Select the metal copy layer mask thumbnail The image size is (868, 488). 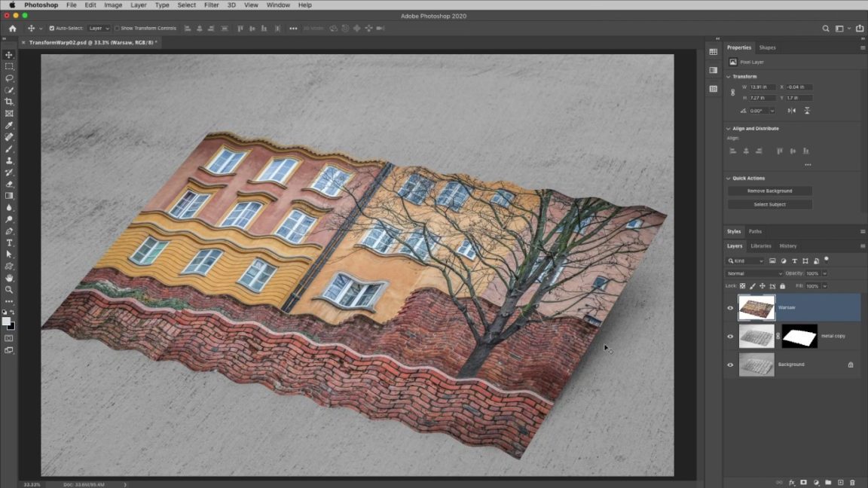[799, 336]
